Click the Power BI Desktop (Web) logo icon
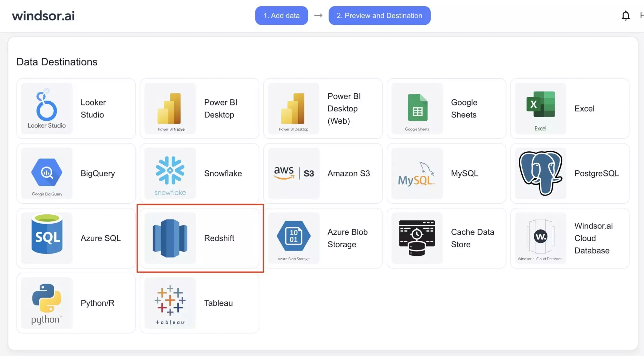 pos(293,108)
